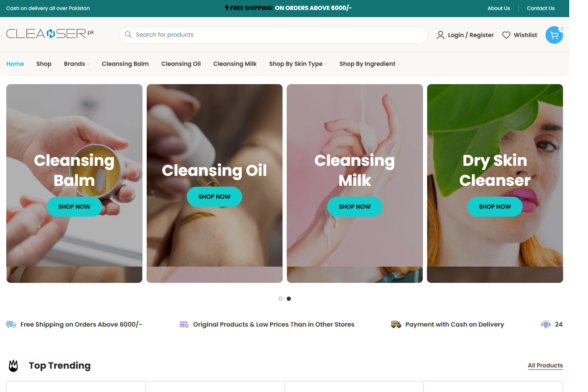The height and width of the screenshot is (392, 588).
Task: Open the All Products link
Action: (x=545, y=365)
